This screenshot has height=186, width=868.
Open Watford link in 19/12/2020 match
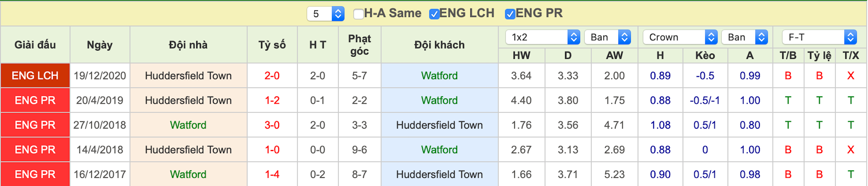click(x=439, y=76)
